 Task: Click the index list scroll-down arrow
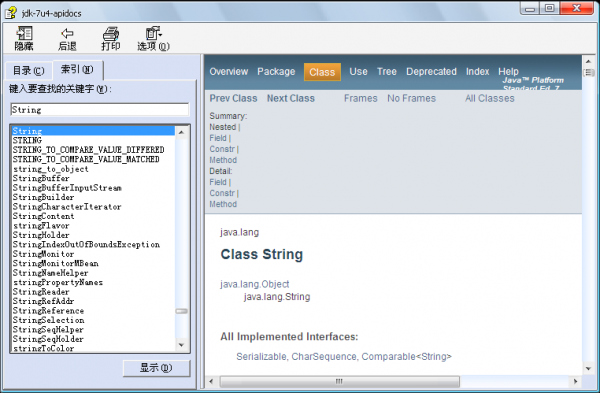tap(181, 345)
